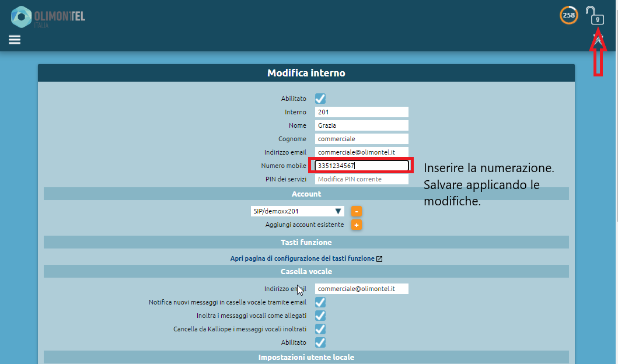Toggle the top Abilitato checkbox
This screenshot has height=364, width=618.
pyautogui.click(x=320, y=99)
